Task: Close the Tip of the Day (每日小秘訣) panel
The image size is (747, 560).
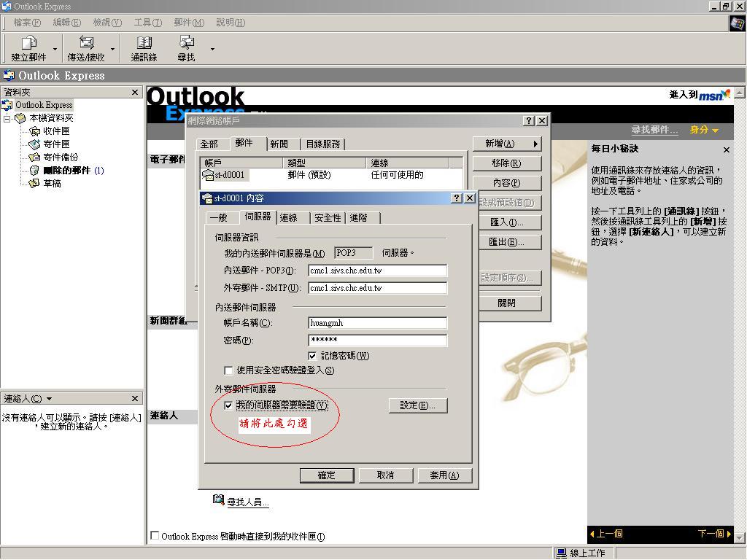Action: [x=726, y=150]
